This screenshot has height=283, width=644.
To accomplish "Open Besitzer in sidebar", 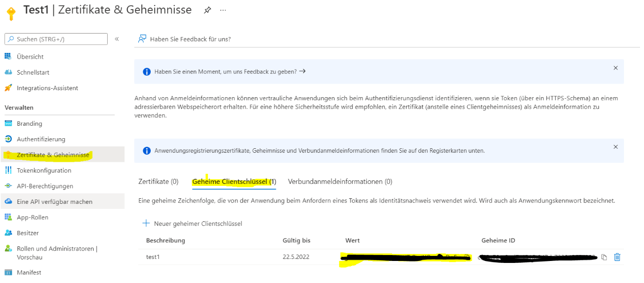I will click(x=28, y=233).
